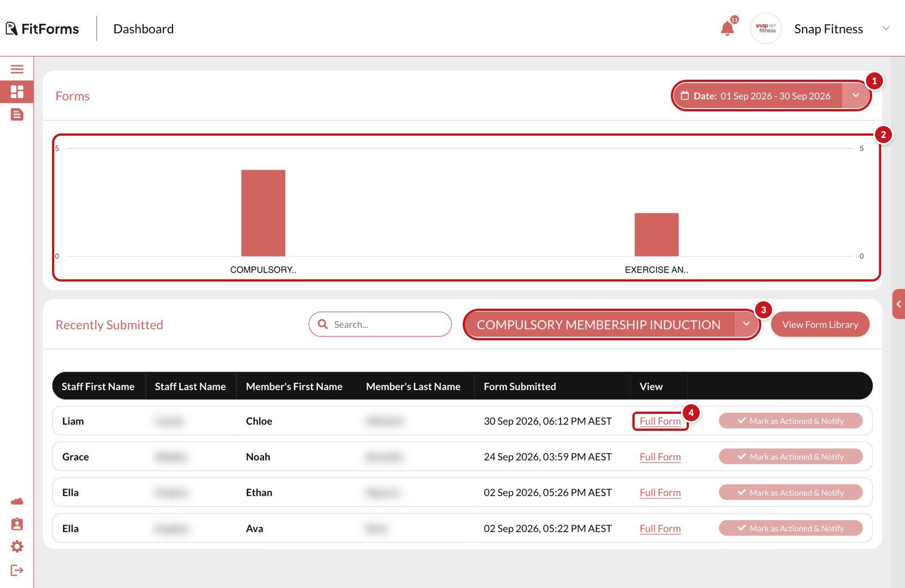Click staff name Liam in the table
This screenshot has height=588, width=905.
tap(73, 421)
